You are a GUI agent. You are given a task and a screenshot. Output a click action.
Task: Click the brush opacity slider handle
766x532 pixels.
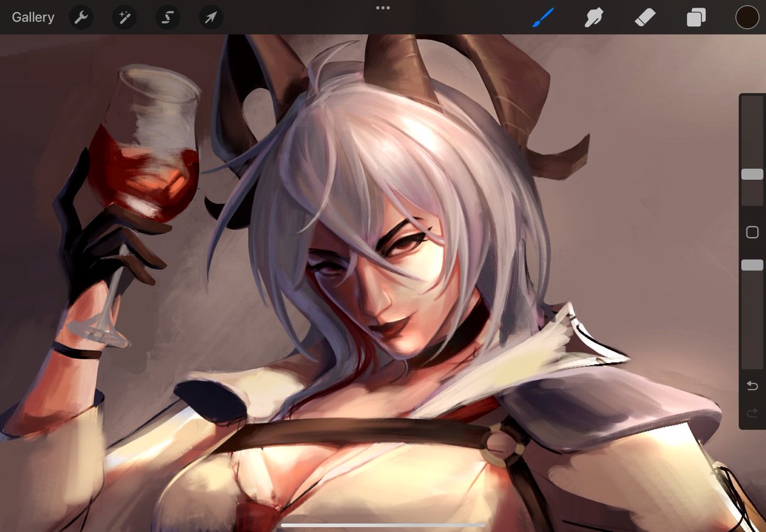coord(752,265)
